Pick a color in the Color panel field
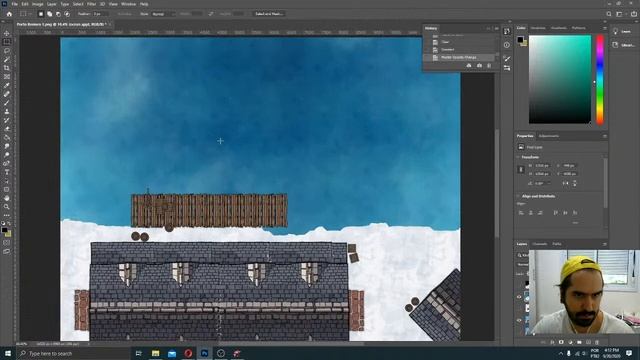 [560, 79]
